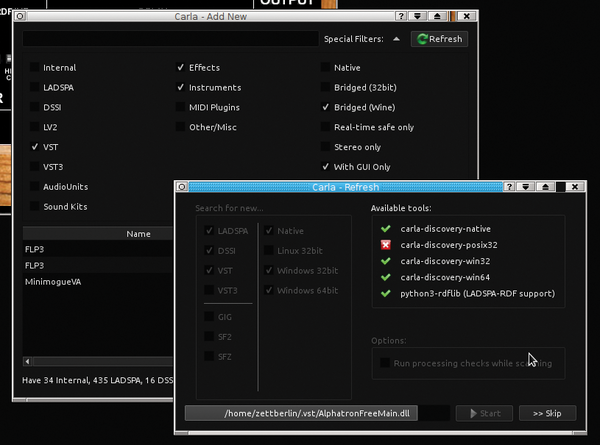Click the Refresh button in Add New window

pos(439,39)
